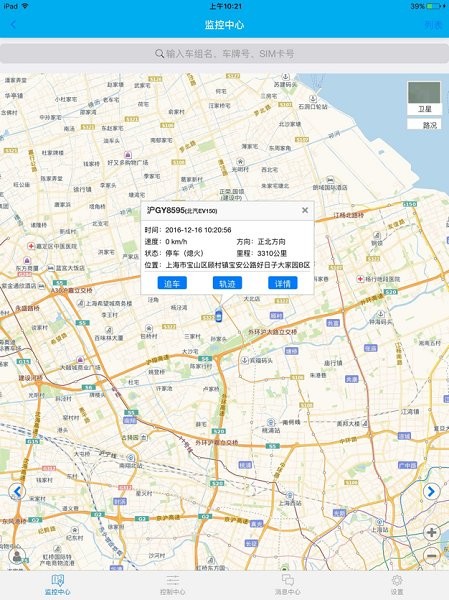Screen dimensions: 449x600
Task: Focus the vehicle search input field
Action: tap(224, 54)
